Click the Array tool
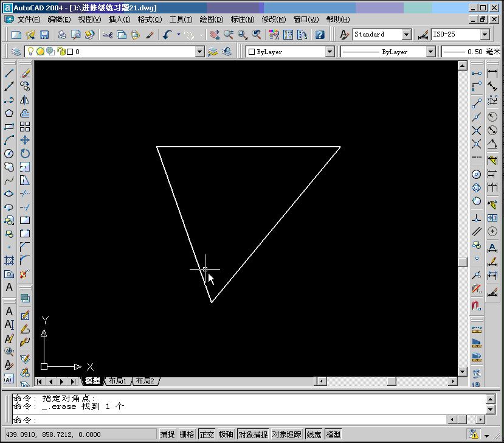The width and height of the screenshot is (504, 443). pyautogui.click(x=25, y=127)
